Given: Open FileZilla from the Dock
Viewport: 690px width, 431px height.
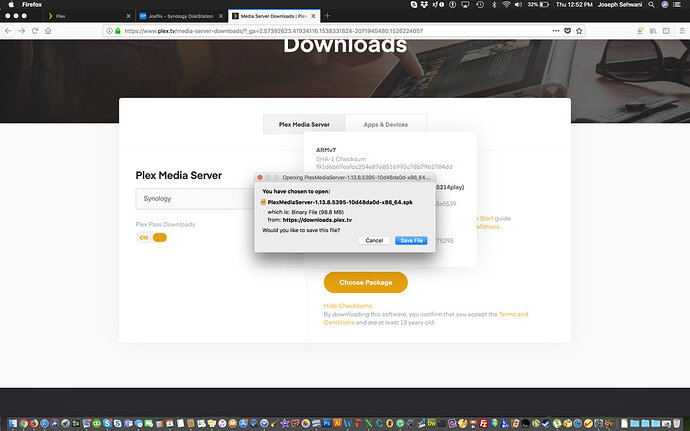Looking at the screenshot, I should coord(484,424).
